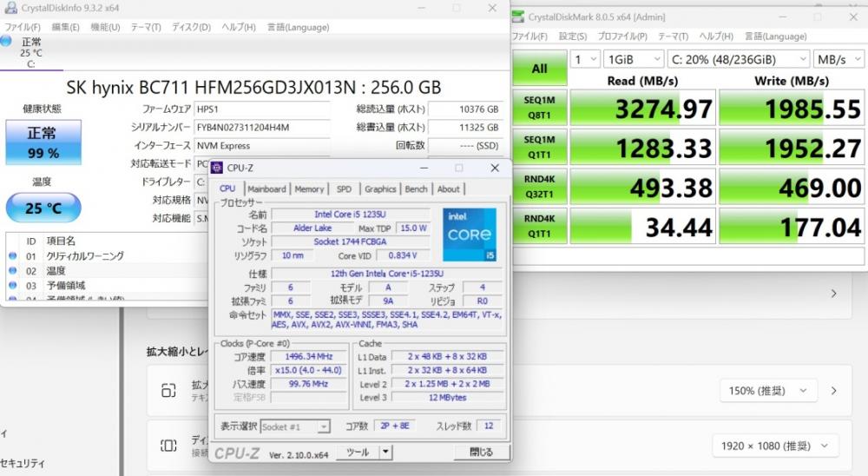Open the Socket #1 selection dropdown

coord(295,426)
